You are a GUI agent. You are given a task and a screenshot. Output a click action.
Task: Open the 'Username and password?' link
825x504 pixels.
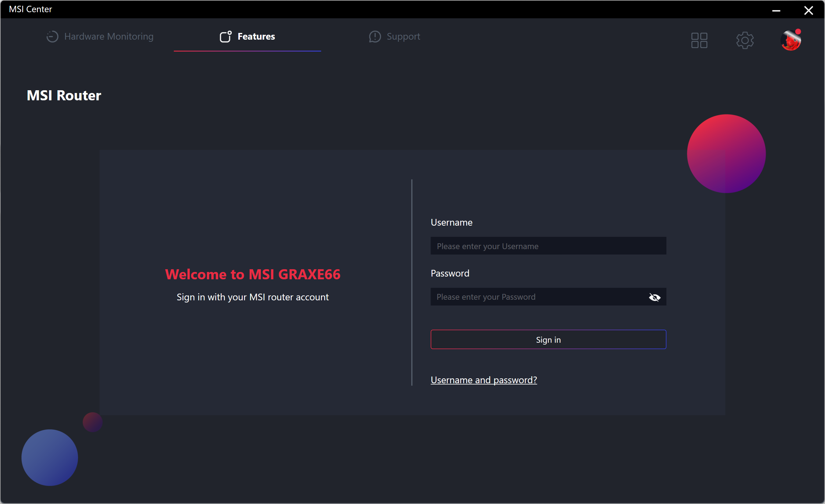pos(483,380)
